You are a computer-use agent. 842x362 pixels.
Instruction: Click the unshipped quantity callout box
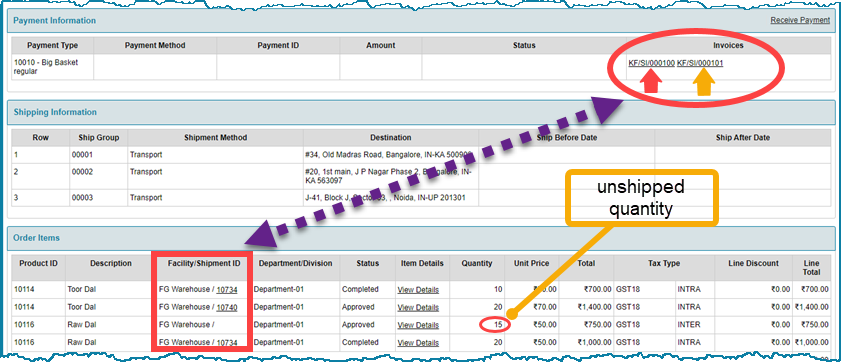click(641, 197)
